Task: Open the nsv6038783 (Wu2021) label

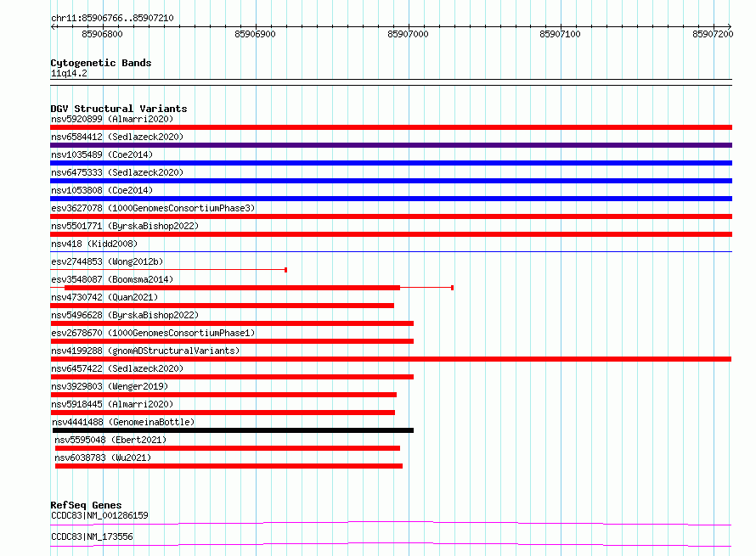Action: click(103, 458)
